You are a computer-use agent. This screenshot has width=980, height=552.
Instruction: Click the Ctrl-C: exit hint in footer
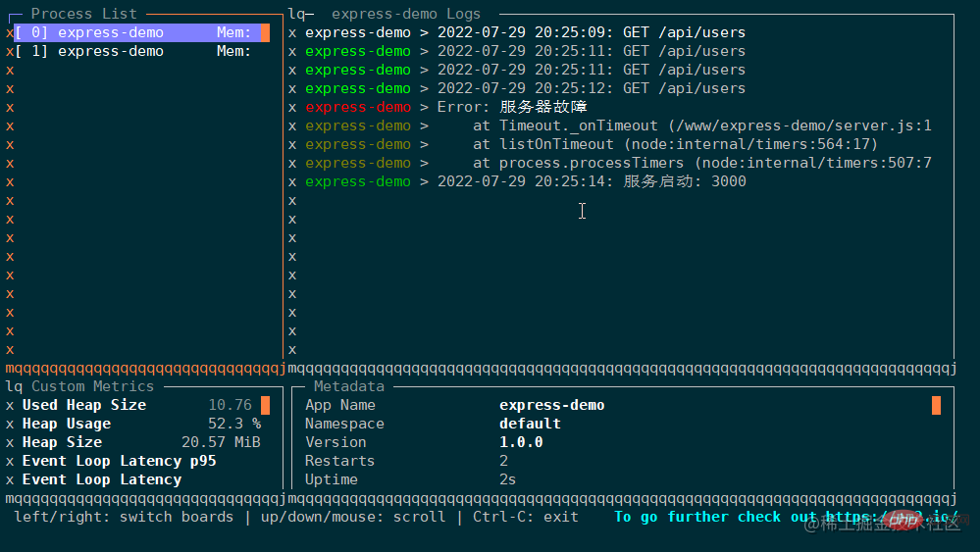(x=525, y=517)
